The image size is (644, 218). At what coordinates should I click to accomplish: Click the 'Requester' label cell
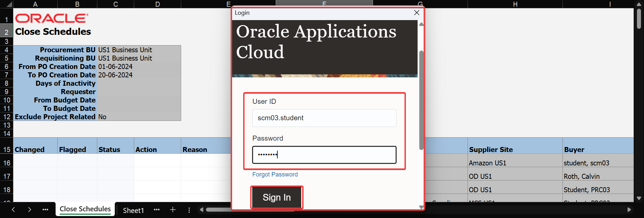pyautogui.click(x=55, y=92)
